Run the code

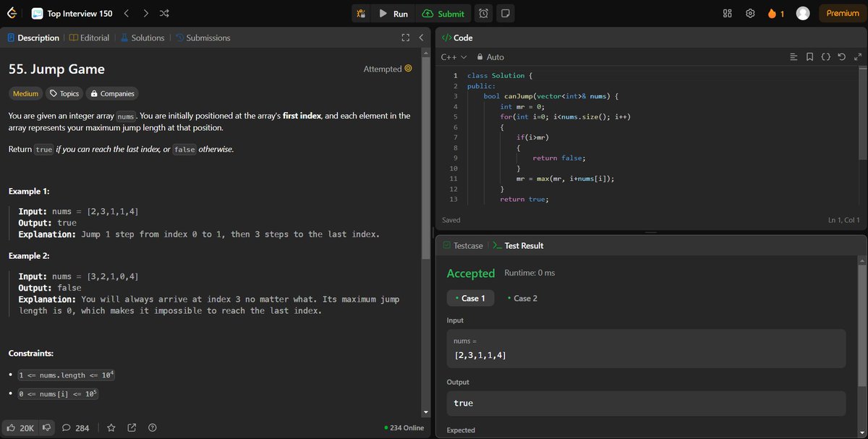tap(393, 14)
